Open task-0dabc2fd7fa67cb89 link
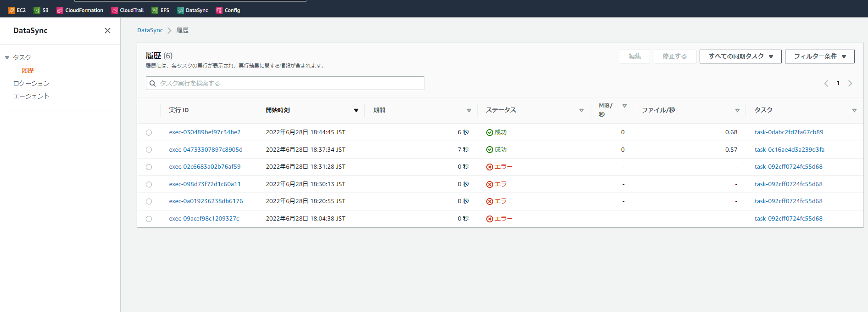This screenshot has width=868, height=312. [789, 132]
